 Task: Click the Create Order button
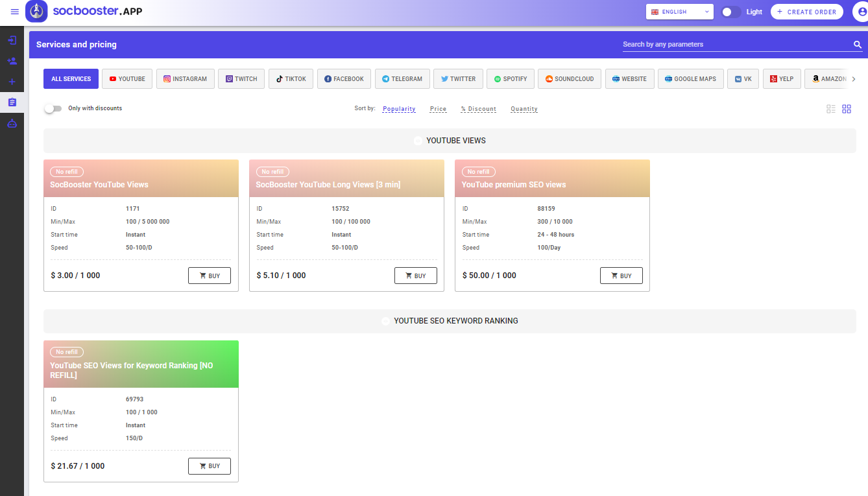coord(807,12)
